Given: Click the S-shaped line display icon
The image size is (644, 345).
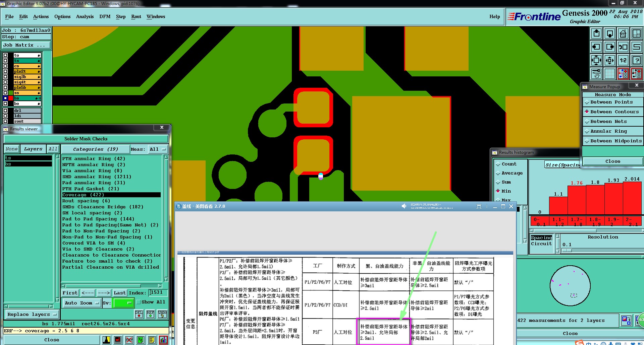Looking at the screenshot, I should pyautogui.click(x=637, y=47).
